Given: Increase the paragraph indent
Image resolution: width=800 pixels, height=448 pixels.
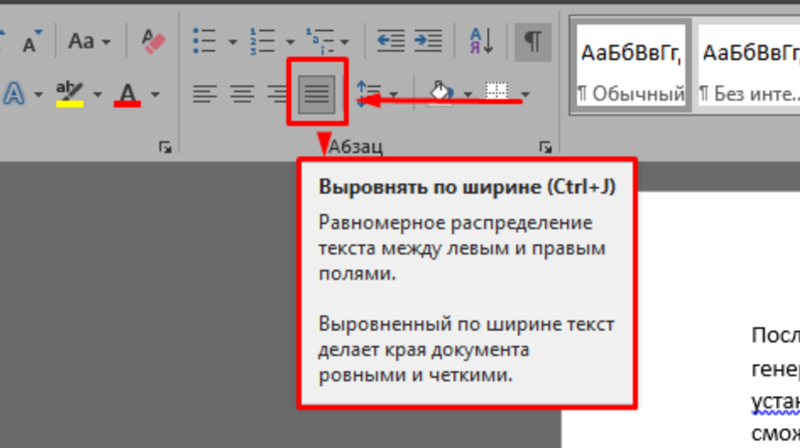Looking at the screenshot, I should (x=428, y=41).
